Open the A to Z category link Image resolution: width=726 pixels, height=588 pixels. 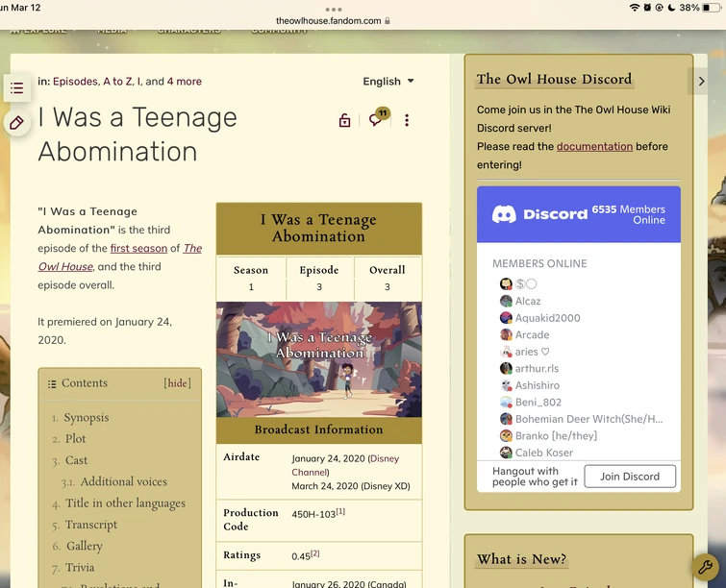117,82
